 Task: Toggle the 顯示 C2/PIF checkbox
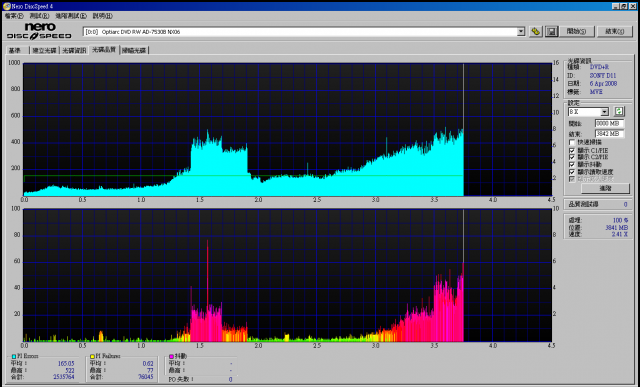572,157
